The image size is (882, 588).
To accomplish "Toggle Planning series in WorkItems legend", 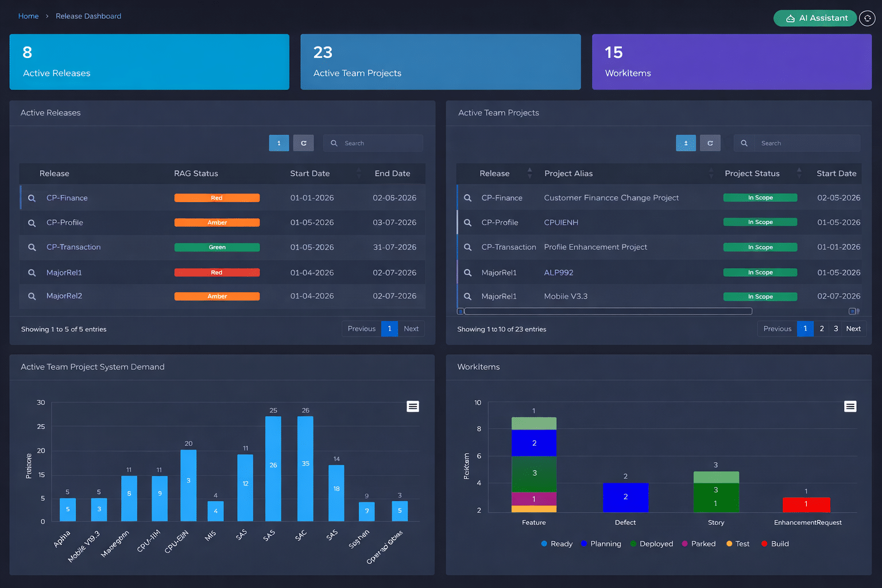I will coord(601,544).
